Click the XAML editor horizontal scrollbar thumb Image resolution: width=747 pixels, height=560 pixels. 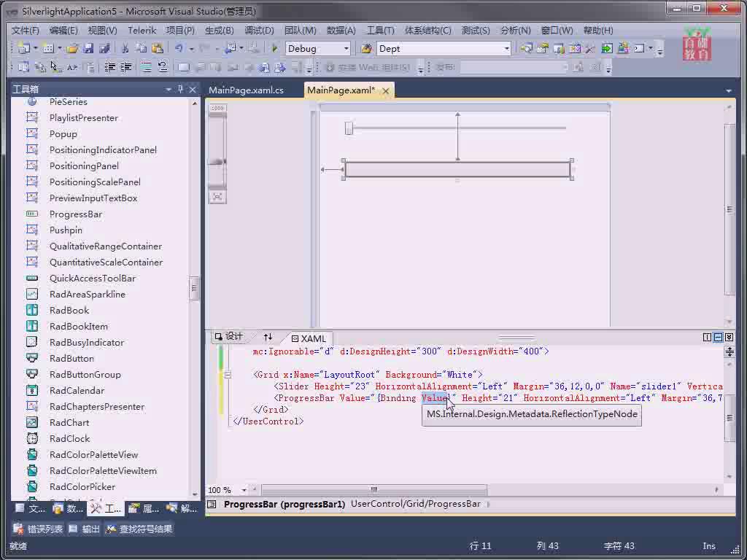[374, 489]
